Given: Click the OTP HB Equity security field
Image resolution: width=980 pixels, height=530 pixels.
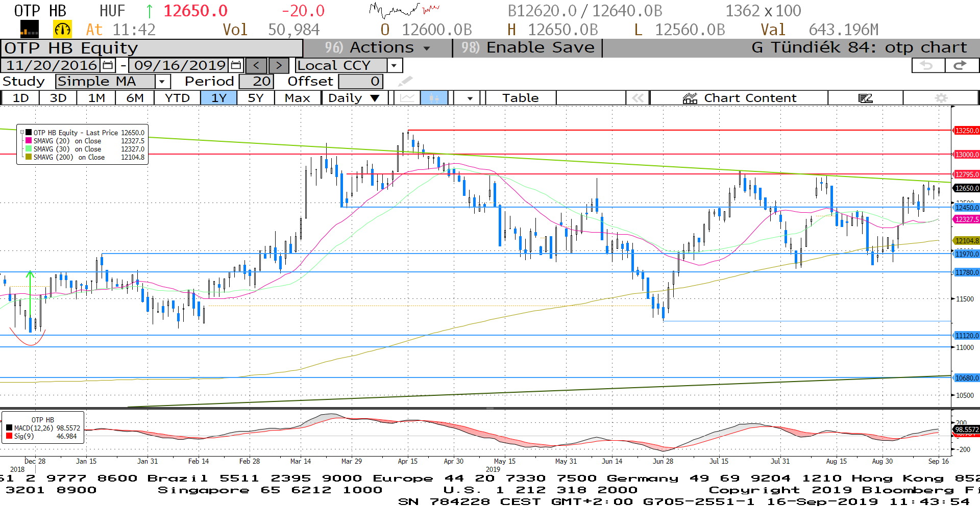Looking at the screenshot, I should click(x=152, y=48).
